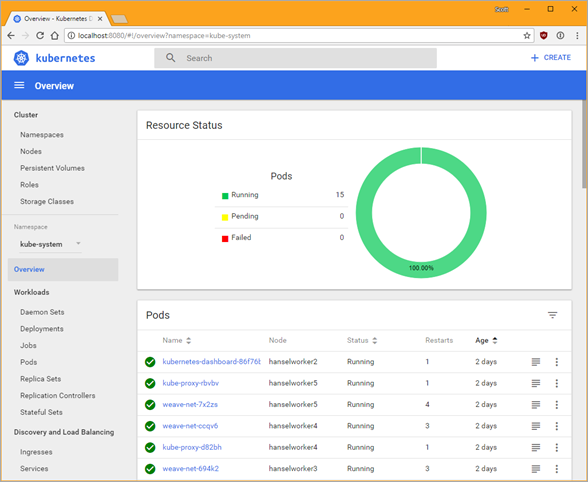Open Chrome's three-dot menu
588x482 pixels.
[577, 36]
